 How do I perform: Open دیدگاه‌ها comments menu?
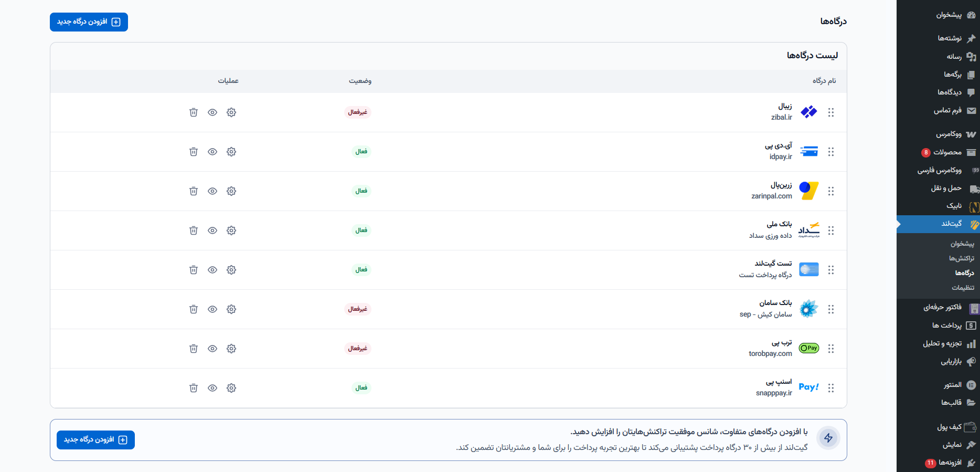(938, 92)
